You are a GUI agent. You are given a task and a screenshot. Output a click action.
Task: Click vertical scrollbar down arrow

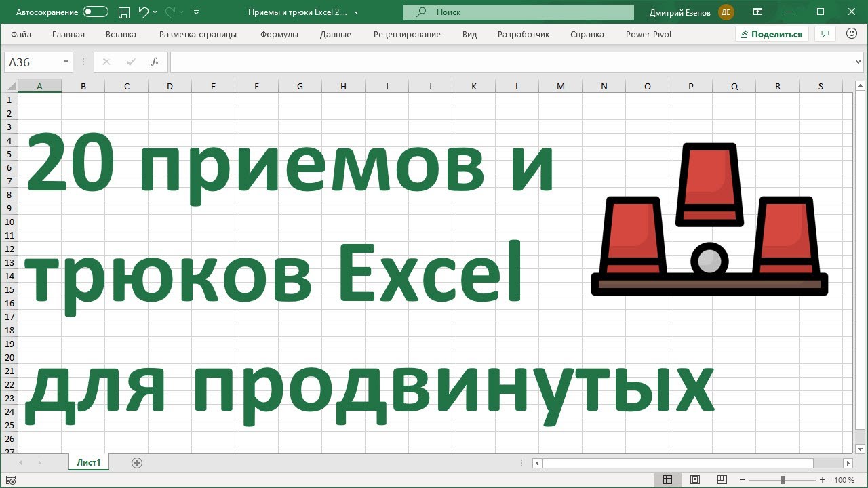[860, 449]
